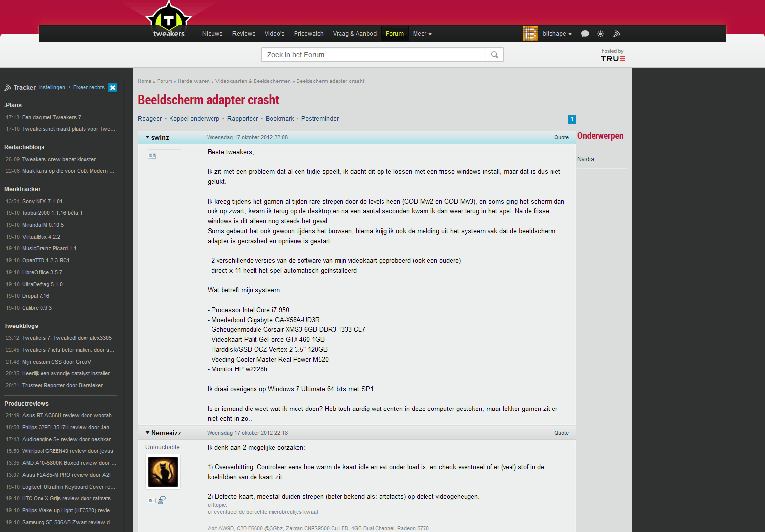Quote the swinz post
765x532 pixels.
pyautogui.click(x=561, y=138)
